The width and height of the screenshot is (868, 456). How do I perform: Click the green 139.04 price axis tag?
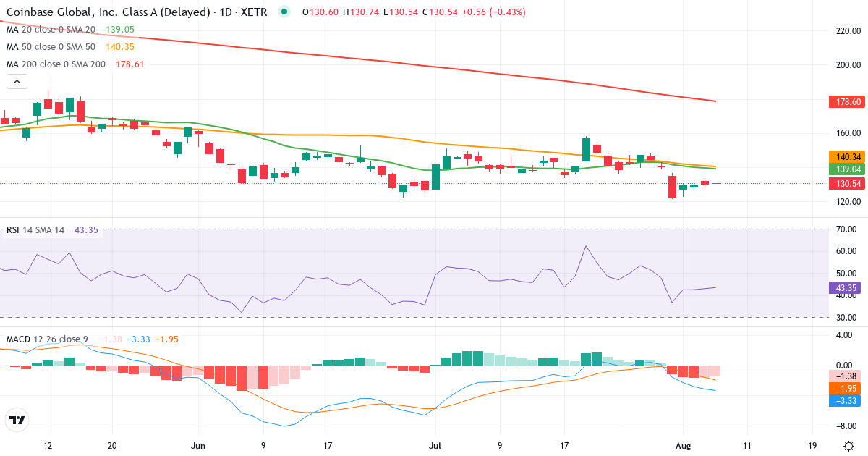848,169
